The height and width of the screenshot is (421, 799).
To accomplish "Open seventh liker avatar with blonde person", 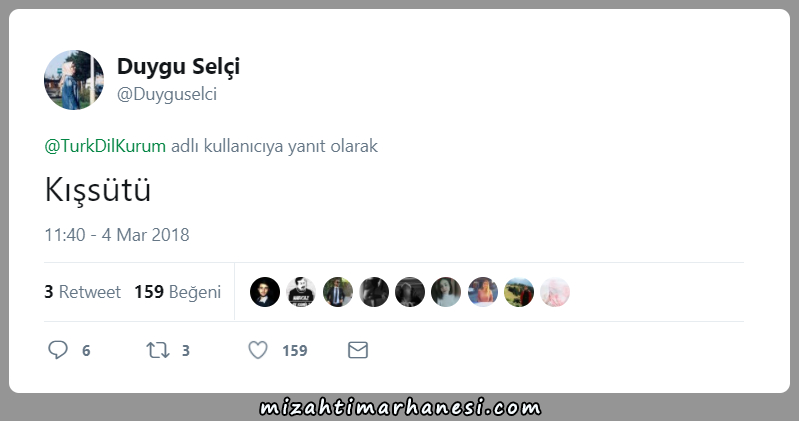I will point(483,292).
